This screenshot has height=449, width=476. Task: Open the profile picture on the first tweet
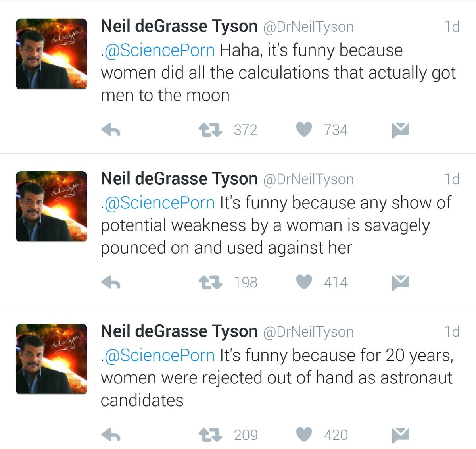pyautogui.click(x=52, y=54)
